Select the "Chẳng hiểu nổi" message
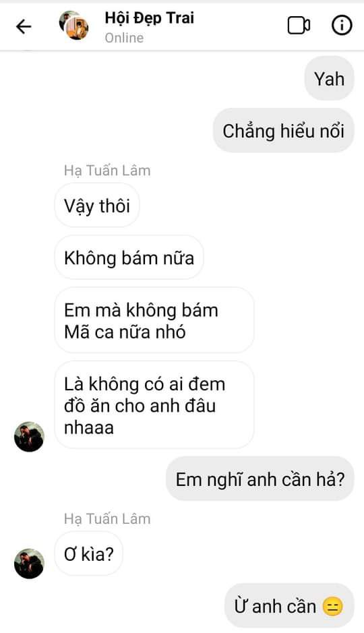 (283, 131)
